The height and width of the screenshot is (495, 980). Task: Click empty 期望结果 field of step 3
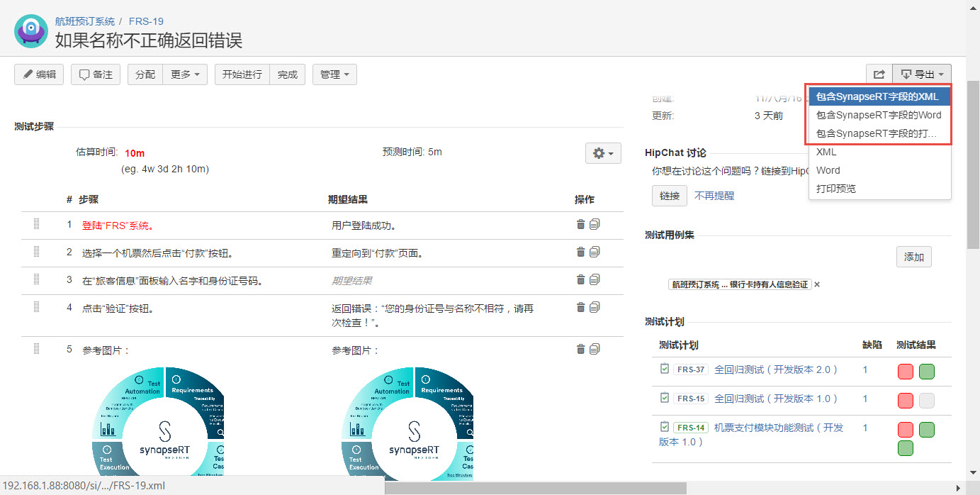click(352, 281)
